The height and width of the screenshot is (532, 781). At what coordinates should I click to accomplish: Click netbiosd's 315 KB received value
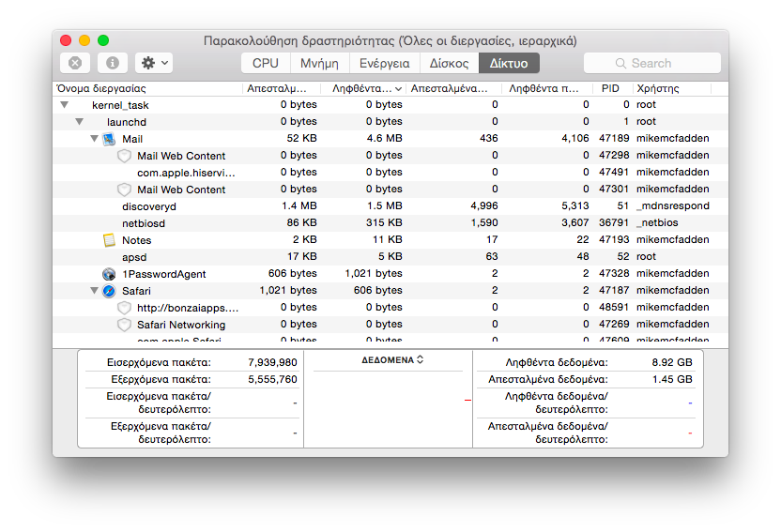point(384,223)
